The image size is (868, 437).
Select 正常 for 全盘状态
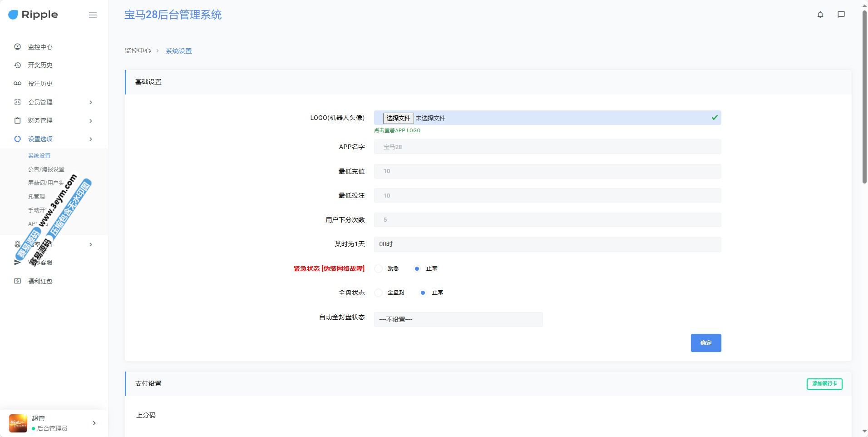click(423, 293)
